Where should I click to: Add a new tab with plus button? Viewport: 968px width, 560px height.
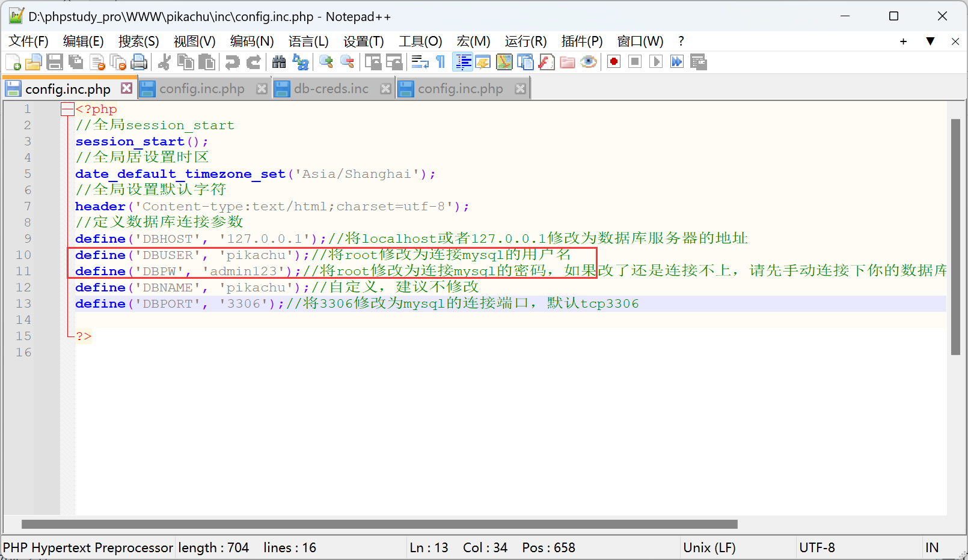coord(903,41)
